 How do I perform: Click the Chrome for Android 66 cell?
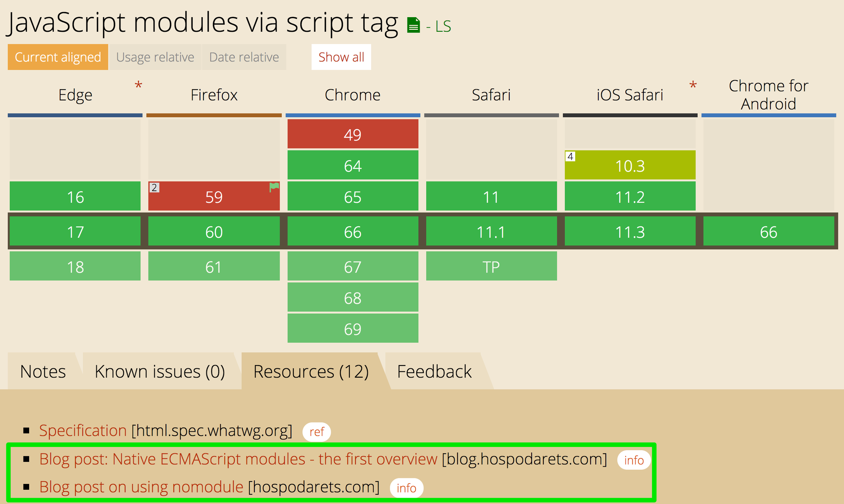(768, 231)
